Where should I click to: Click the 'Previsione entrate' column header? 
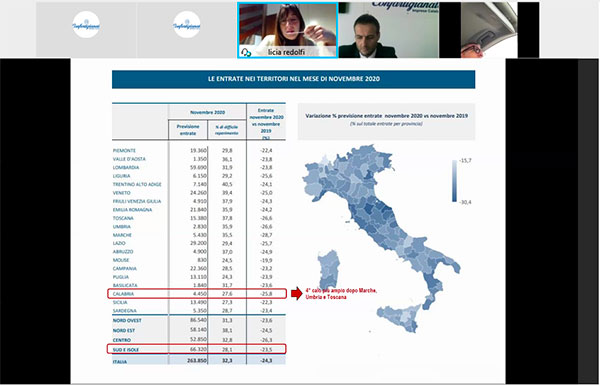coord(188,130)
